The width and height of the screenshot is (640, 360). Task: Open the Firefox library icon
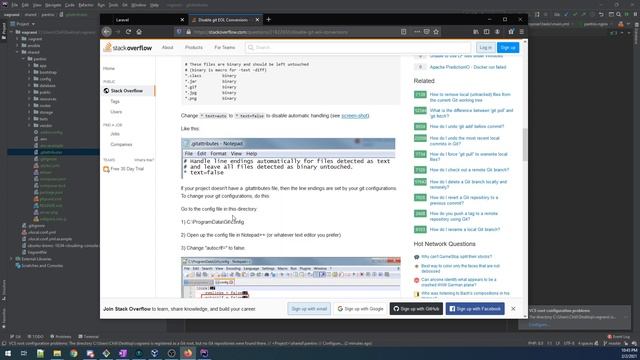pyautogui.click(x=476, y=31)
